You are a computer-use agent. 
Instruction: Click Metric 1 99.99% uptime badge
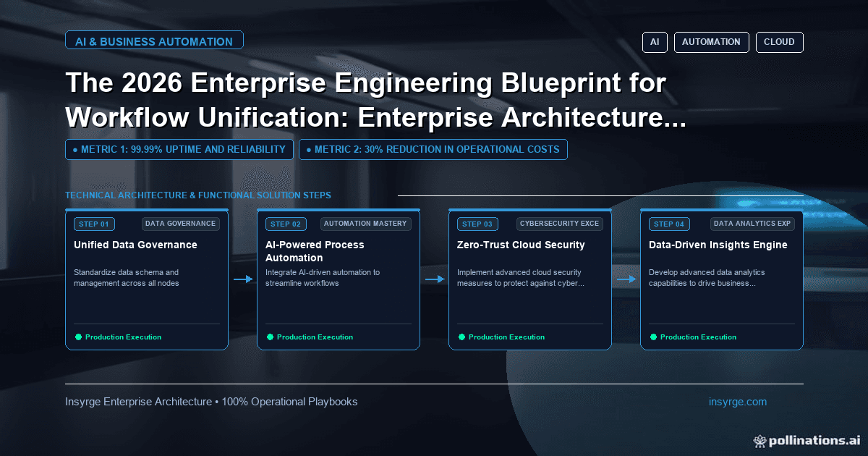tap(179, 149)
